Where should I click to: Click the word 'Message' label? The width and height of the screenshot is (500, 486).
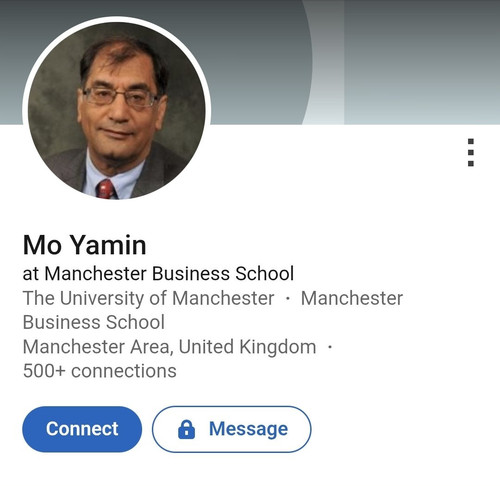(248, 429)
